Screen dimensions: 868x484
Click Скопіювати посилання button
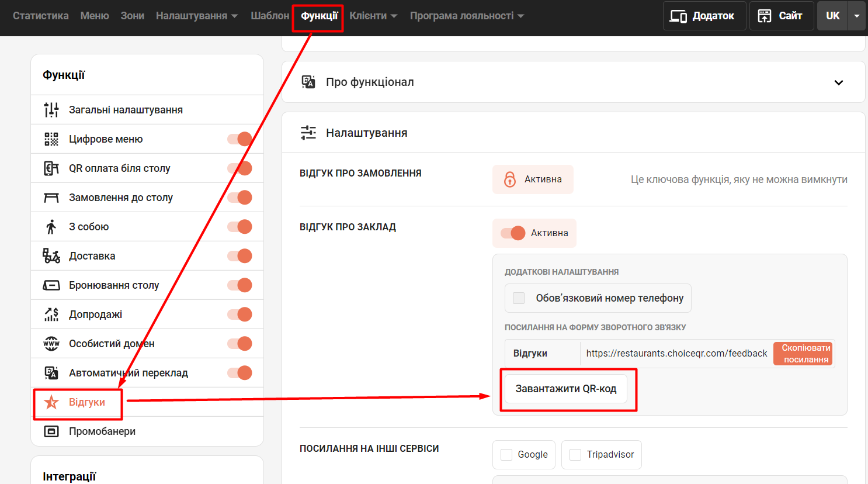point(805,354)
